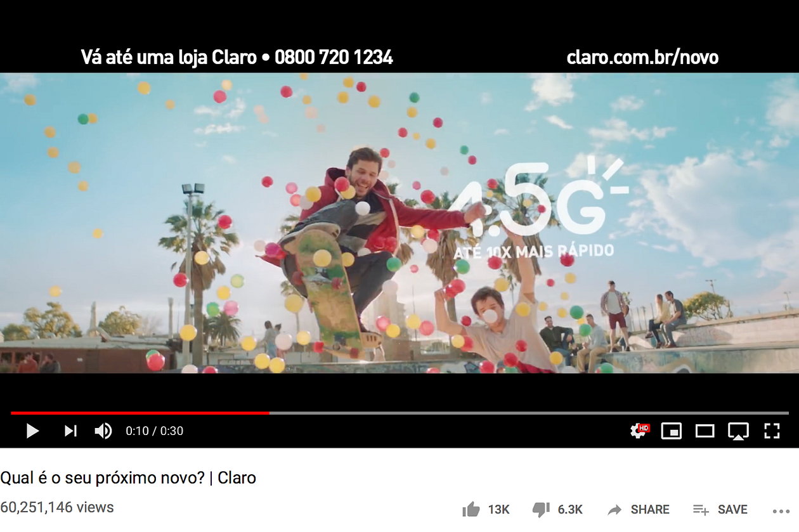
Task: Play the video
Action: coord(32,431)
